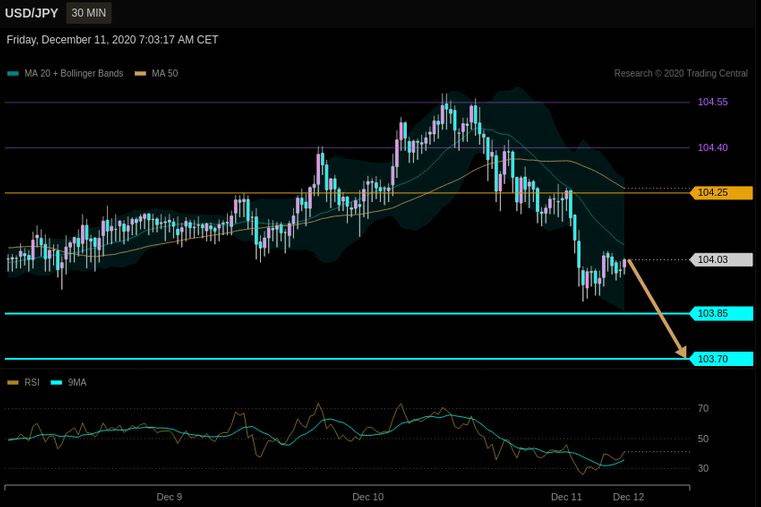Select the MA 50 legend label
This screenshot has width=761, height=507.
click(x=165, y=74)
